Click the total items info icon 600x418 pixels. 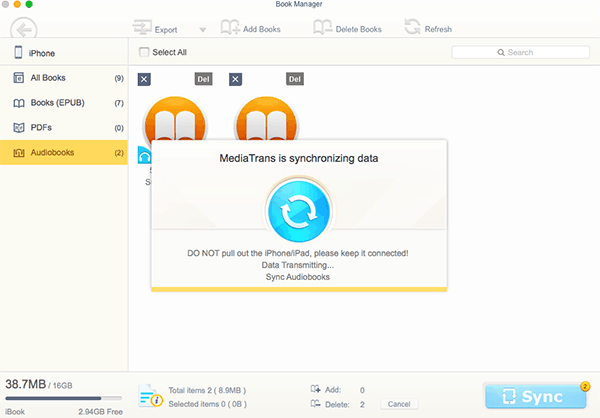click(150, 396)
